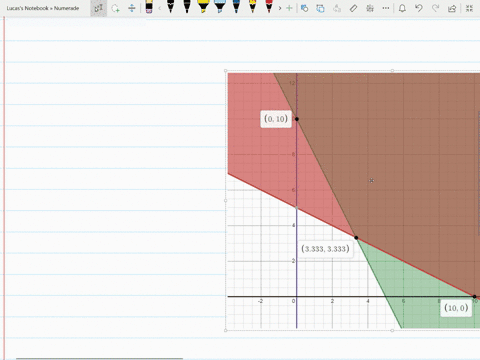The height and width of the screenshot is (360, 480).
Task: Redo the last undone action
Action: (x=435, y=8)
